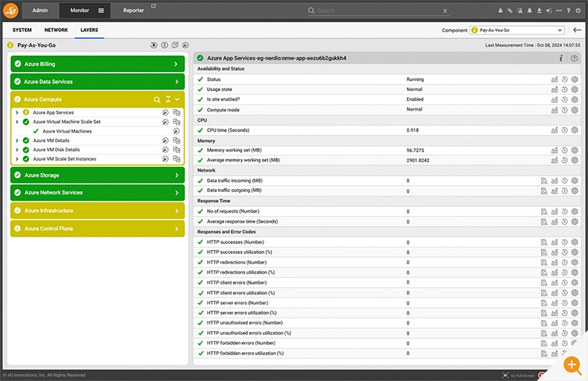The width and height of the screenshot is (588, 381).
Task: Click collapse-all icon in Azure Compute header
Action: point(168,100)
